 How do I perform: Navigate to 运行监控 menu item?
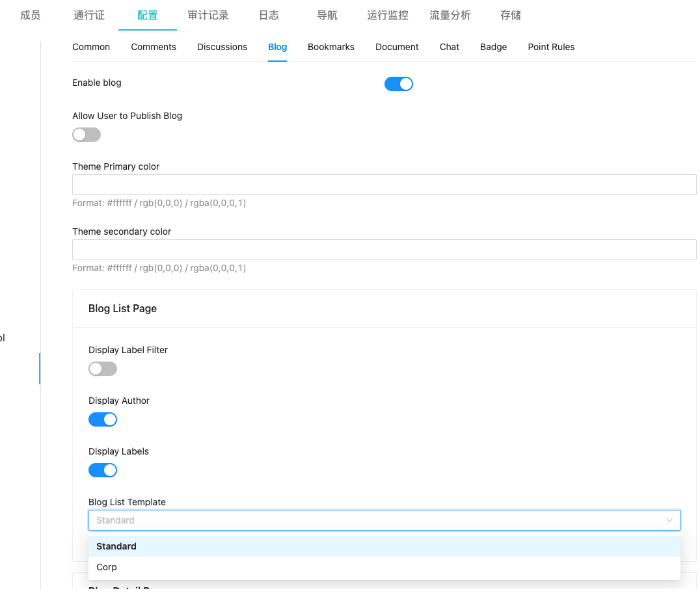[x=388, y=15]
